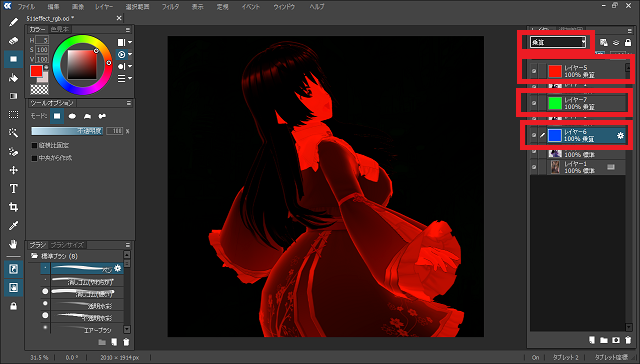
Task: Select the crop tool
Action: click(13, 207)
